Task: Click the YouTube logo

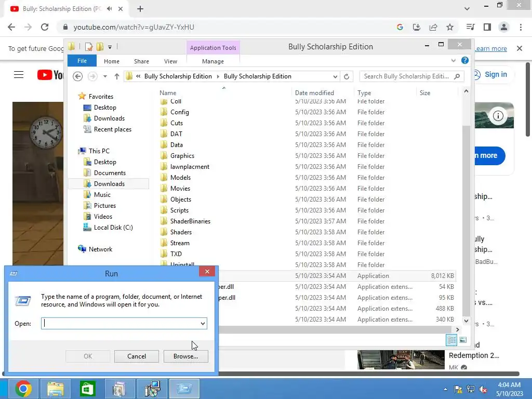Action: (50, 75)
